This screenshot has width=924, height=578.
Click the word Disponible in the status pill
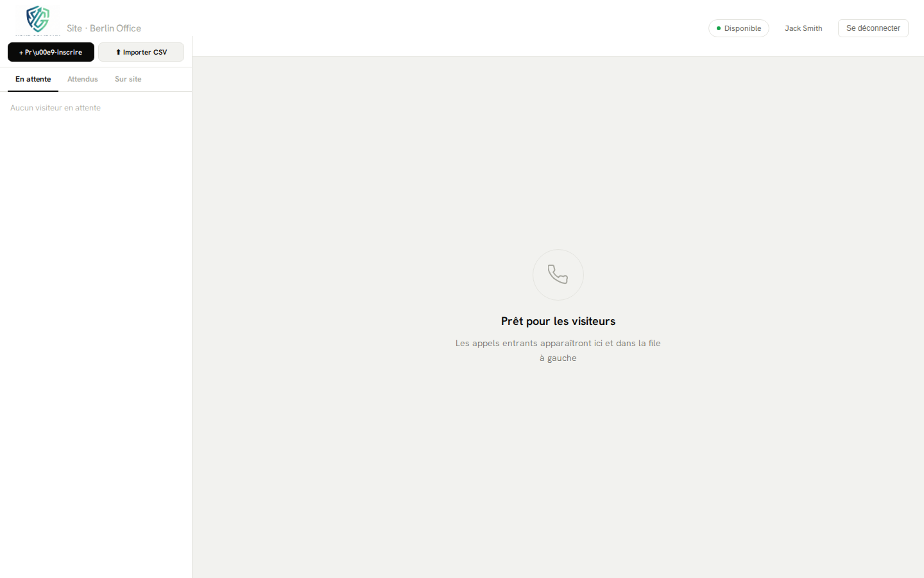(x=742, y=28)
